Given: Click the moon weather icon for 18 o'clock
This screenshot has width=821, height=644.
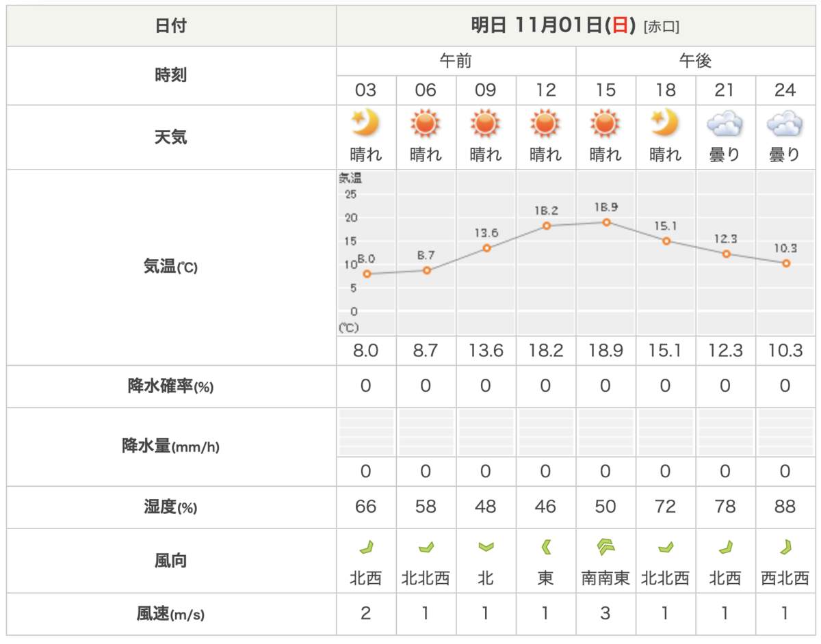Looking at the screenshot, I should 665,124.
